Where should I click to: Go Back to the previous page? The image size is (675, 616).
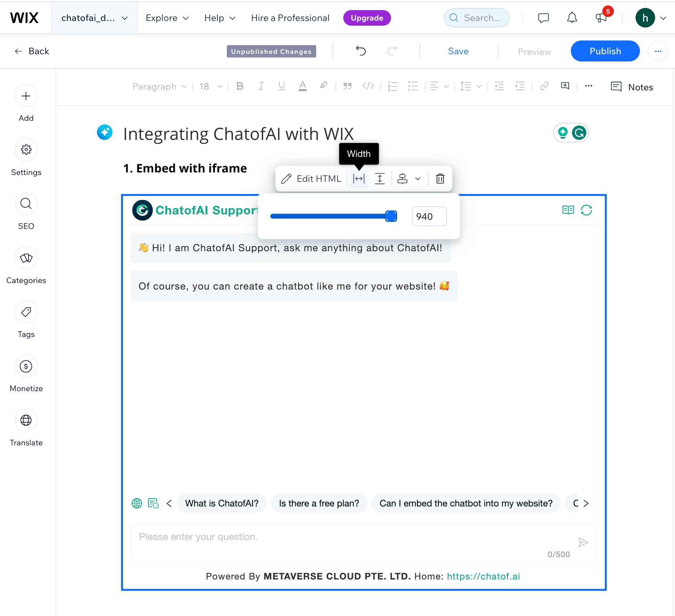(32, 51)
